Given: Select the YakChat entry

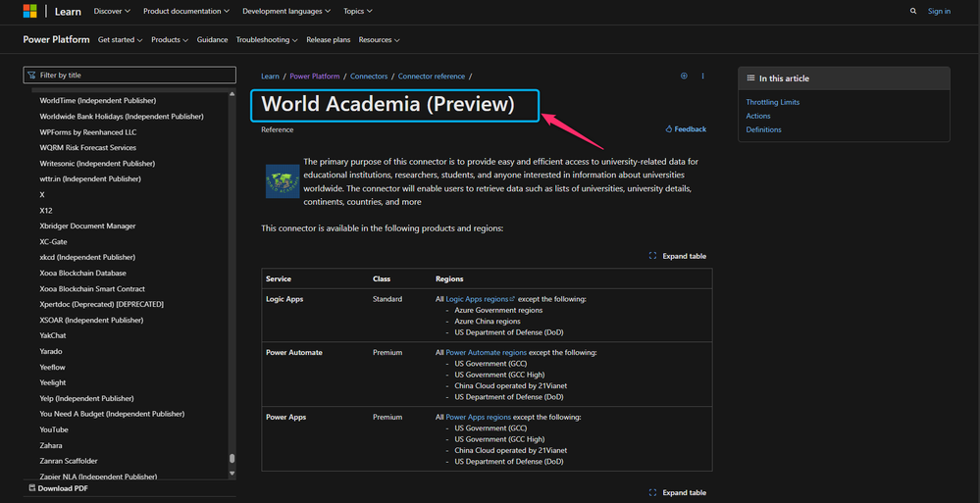Looking at the screenshot, I should tap(53, 335).
